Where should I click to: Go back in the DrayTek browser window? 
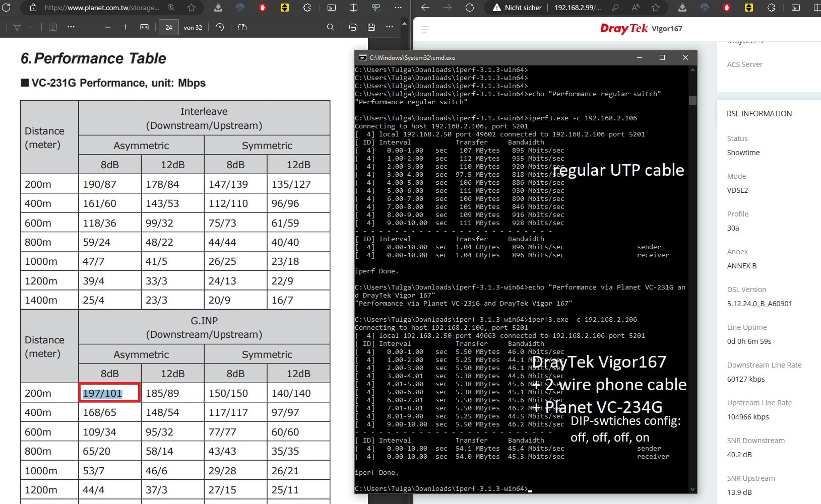[425, 8]
